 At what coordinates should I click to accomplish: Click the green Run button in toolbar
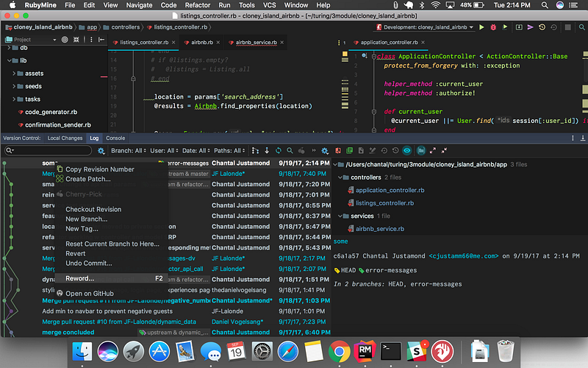tap(481, 27)
